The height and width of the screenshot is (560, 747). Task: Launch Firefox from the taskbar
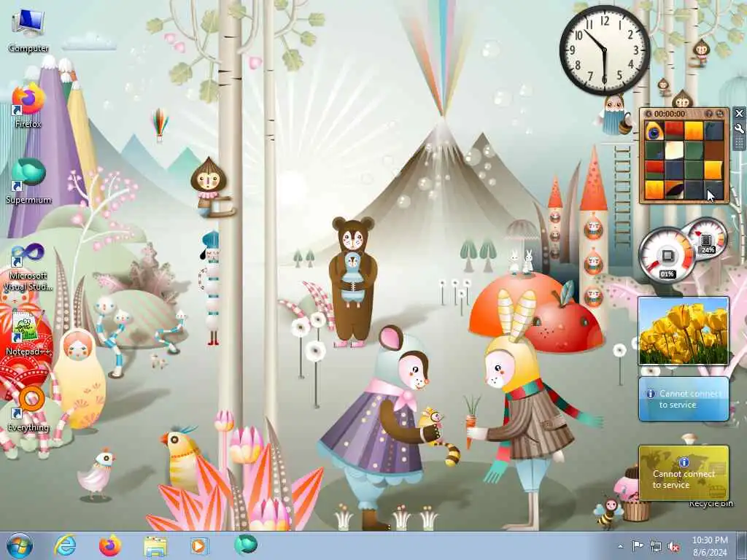point(110,545)
